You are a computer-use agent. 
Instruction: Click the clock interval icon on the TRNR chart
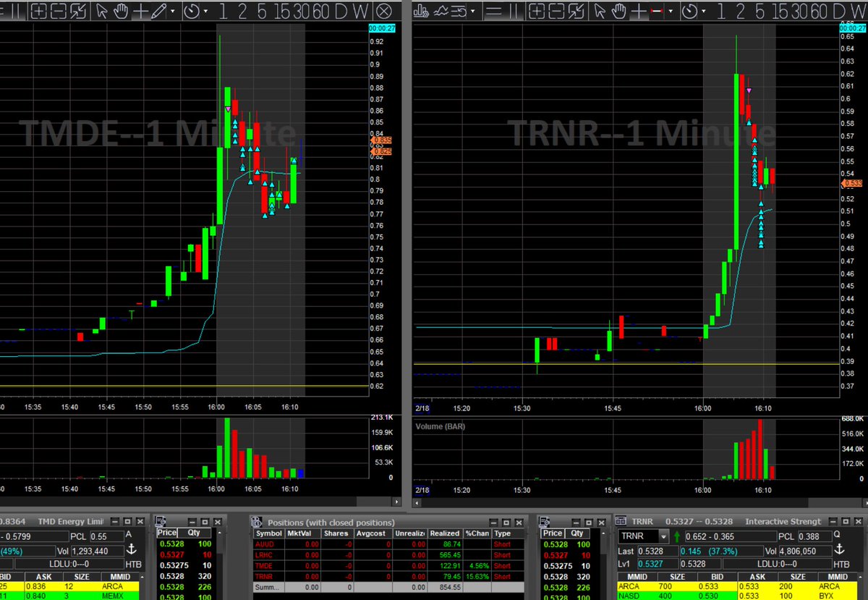[x=690, y=12]
